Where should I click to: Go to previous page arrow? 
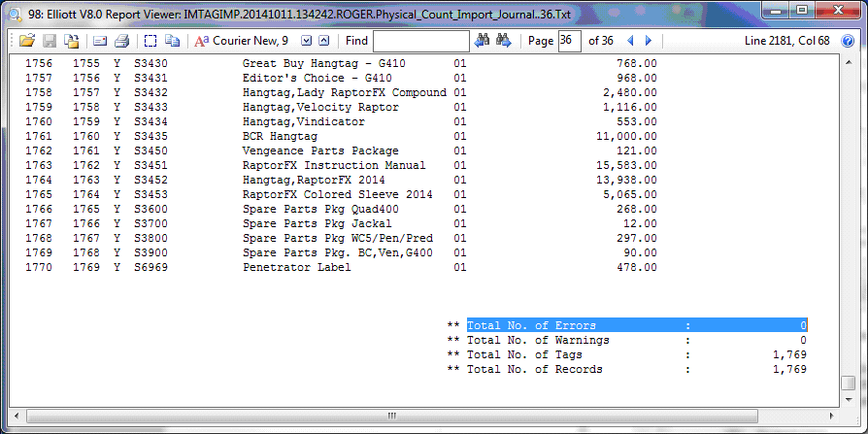[629, 41]
